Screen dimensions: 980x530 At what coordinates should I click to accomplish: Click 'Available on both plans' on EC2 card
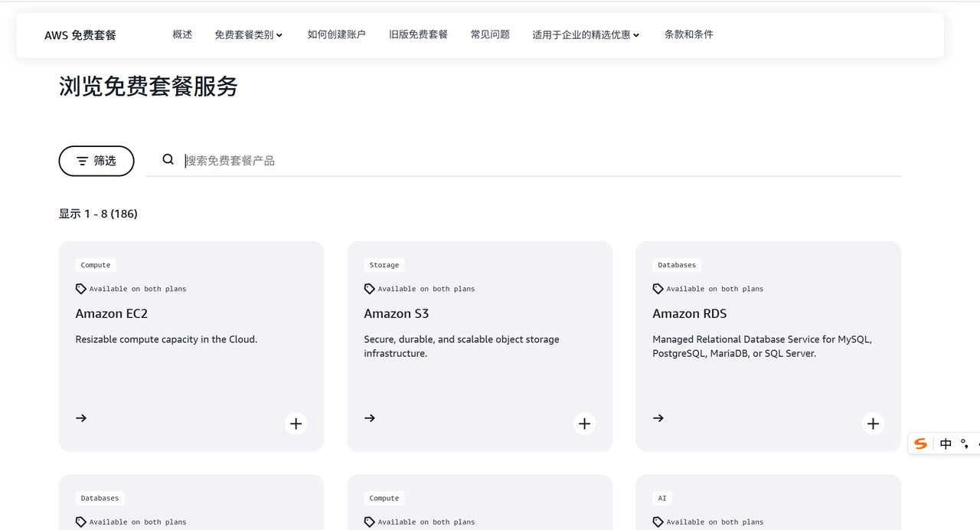[138, 289]
